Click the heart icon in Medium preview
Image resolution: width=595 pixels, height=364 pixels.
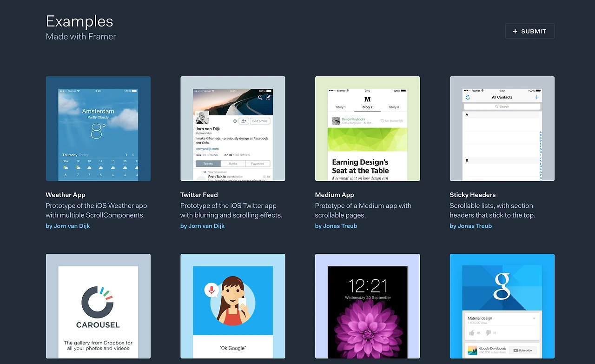coord(383,121)
